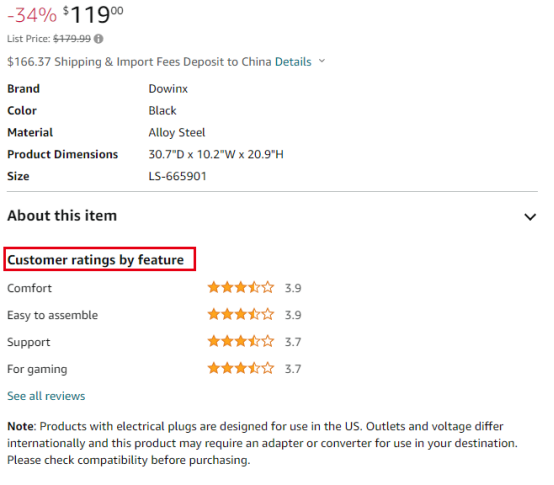Click the Comfort feature label
The width and height of the screenshot is (554, 485).
(29, 288)
